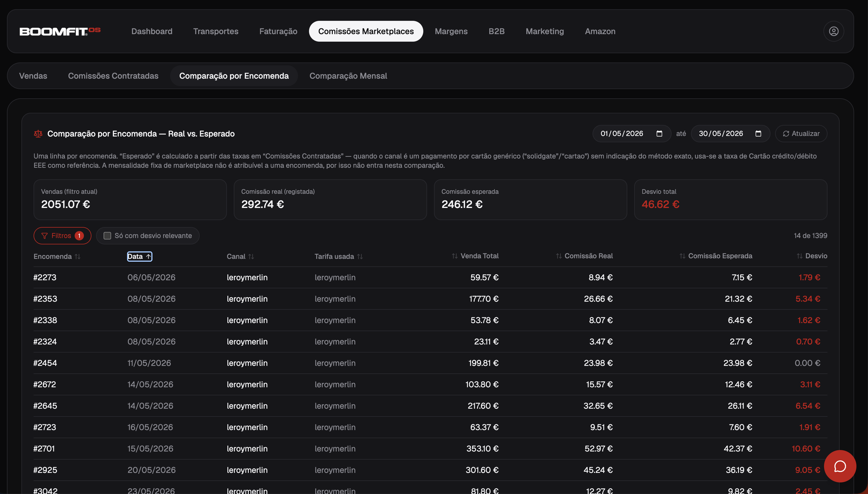This screenshot has height=494, width=868.
Task: Open the chat support bubble
Action: point(840,466)
